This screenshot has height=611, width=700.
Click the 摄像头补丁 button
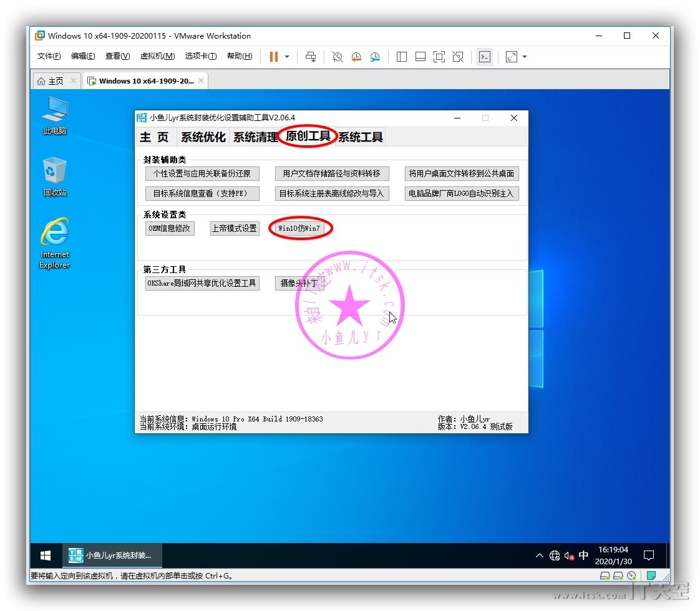point(299,283)
